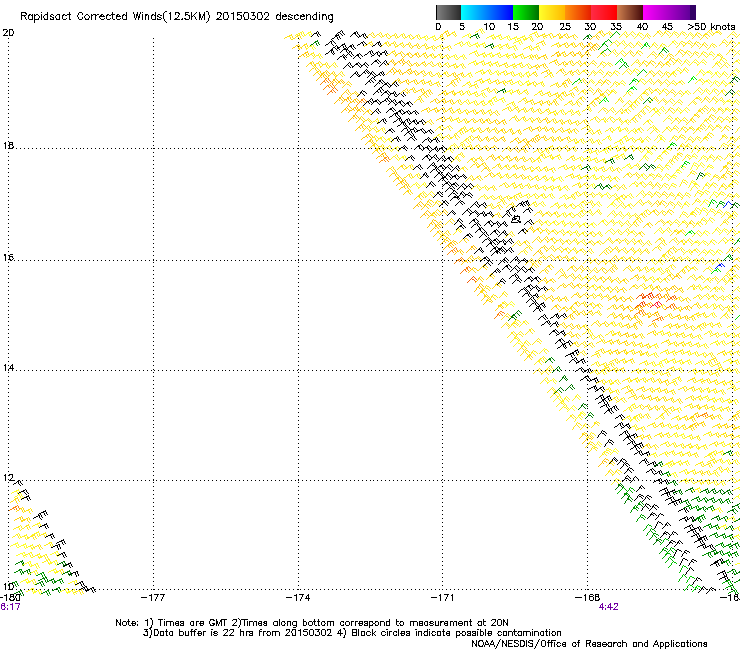
Task: Click the red 30-35 knots legend swatch
Action: (x=604, y=12)
